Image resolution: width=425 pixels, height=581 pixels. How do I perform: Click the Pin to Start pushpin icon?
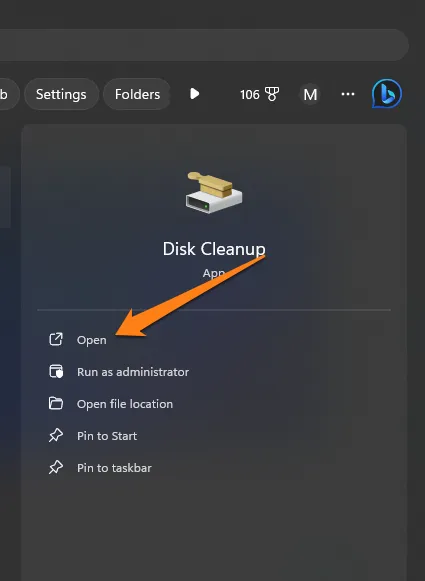coord(56,435)
